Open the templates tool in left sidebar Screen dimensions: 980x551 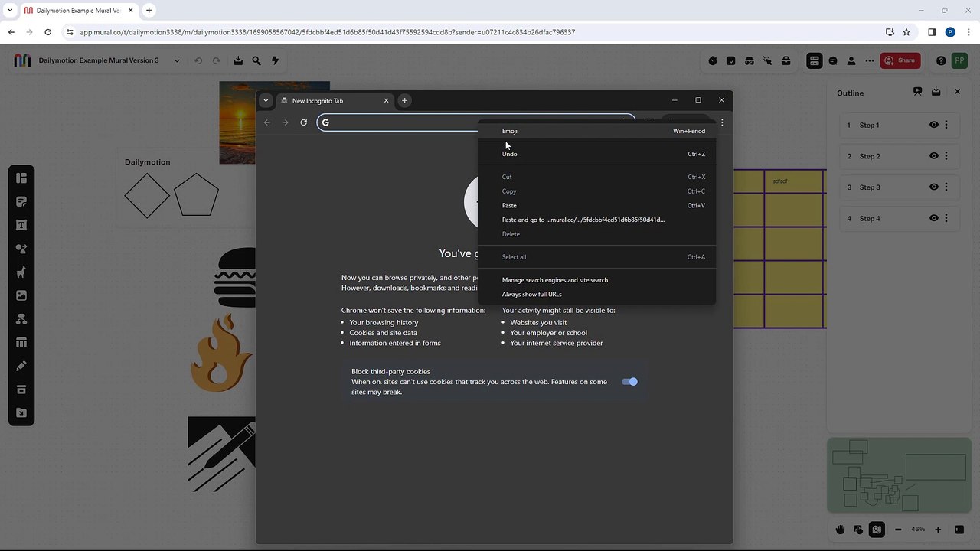21,178
